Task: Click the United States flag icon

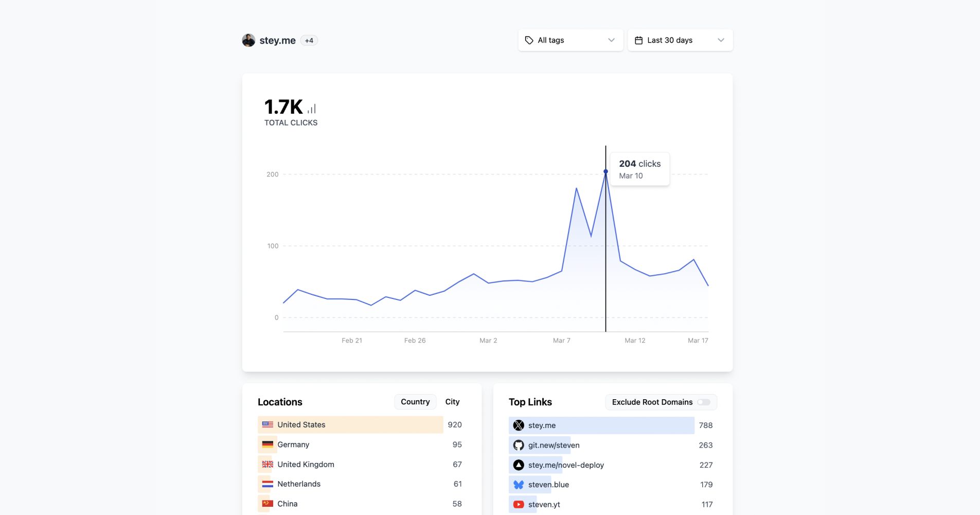Action: click(x=268, y=424)
